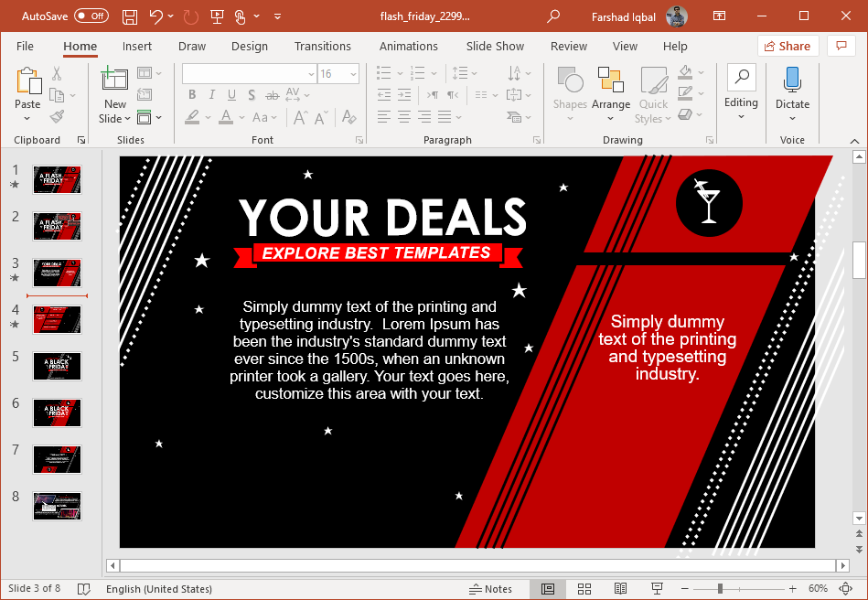Select the Strikethrough formatting icon
The image size is (868, 600).
tap(271, 94)
